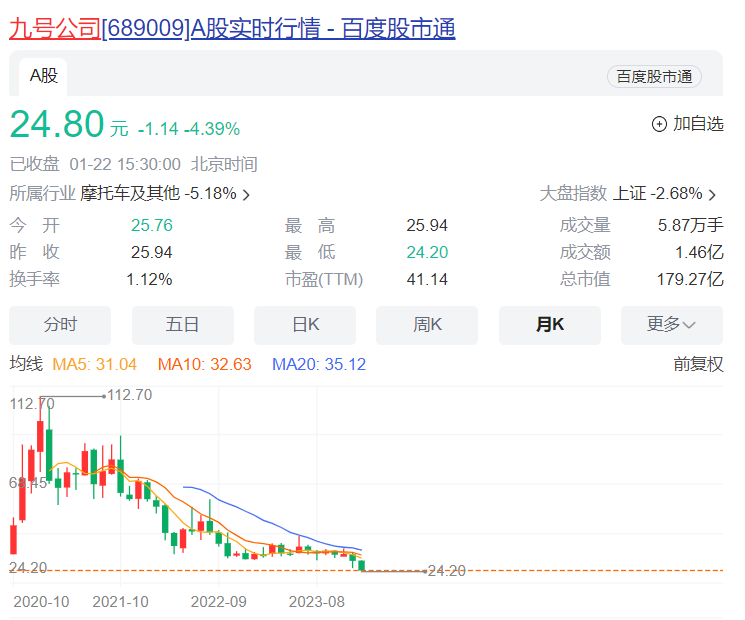Screen dimensions: 745x620
Task: Switch to the 日K chart tab
Action: 305,325
